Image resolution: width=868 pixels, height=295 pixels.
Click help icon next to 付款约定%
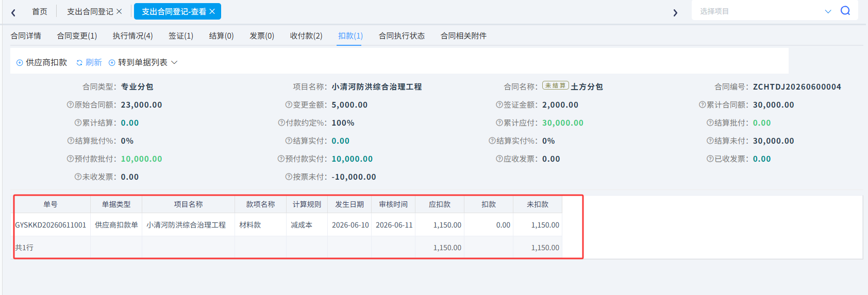click(x=281, y=123)
